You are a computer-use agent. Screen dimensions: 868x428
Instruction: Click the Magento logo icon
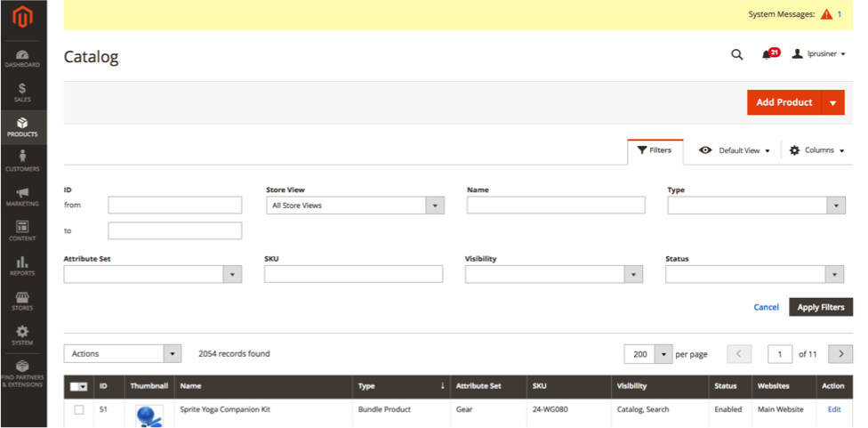click(x=23, y=18)
